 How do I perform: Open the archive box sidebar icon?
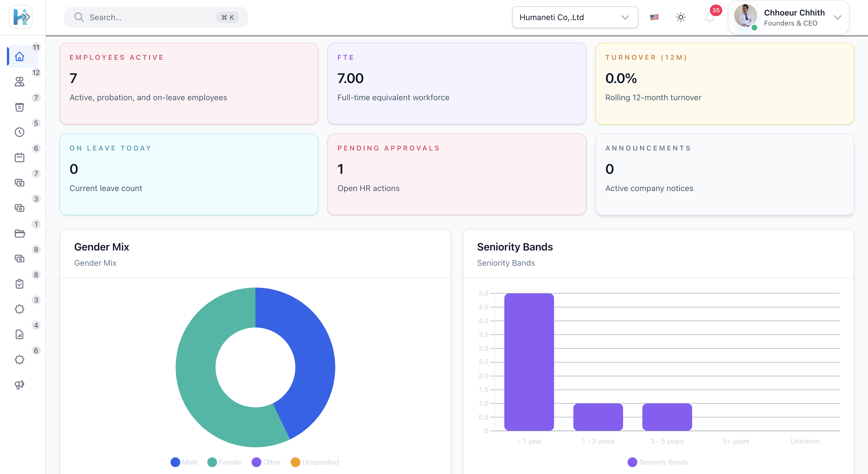point(20,107)
